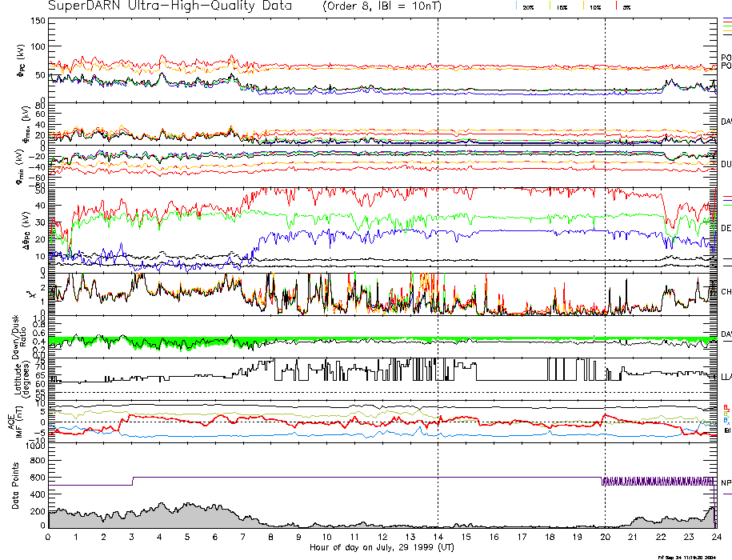Click the red 5% legend marker
732x560 pixels.
(615, 6)
